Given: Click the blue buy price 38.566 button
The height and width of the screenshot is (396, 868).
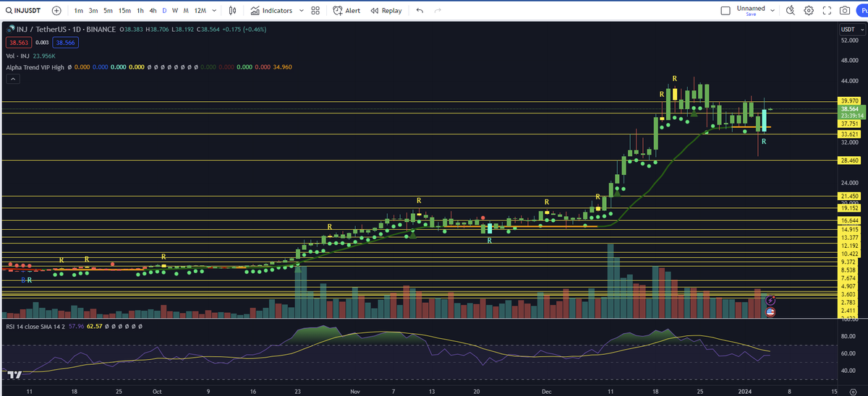Looking at the screenshot, I should pos(64,43).
